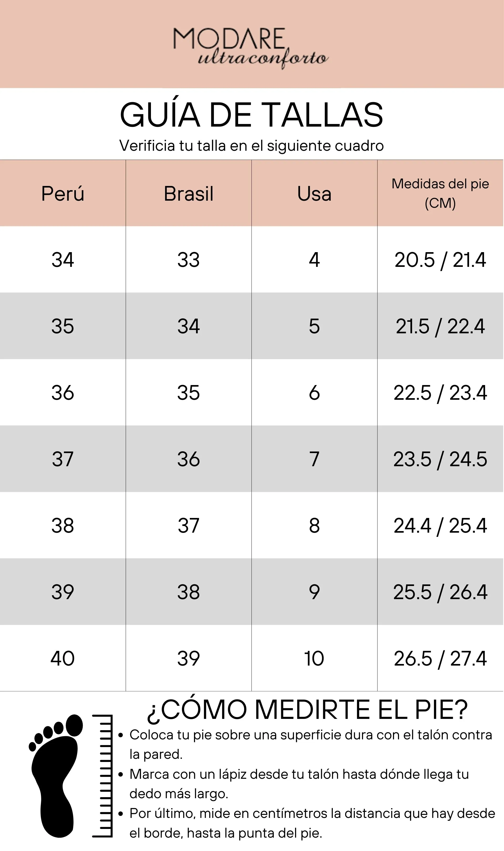Click the 'Verificia tu talla' subtitle

[252, 146]
